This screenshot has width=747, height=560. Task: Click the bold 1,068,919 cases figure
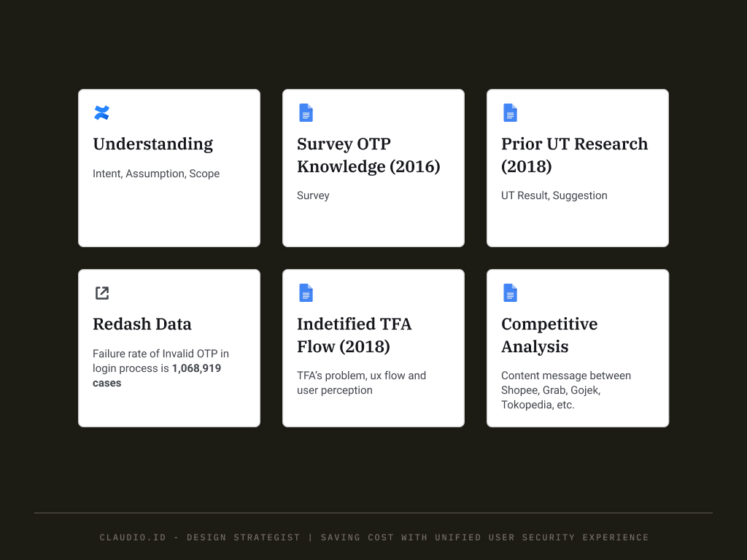point(157,376)
